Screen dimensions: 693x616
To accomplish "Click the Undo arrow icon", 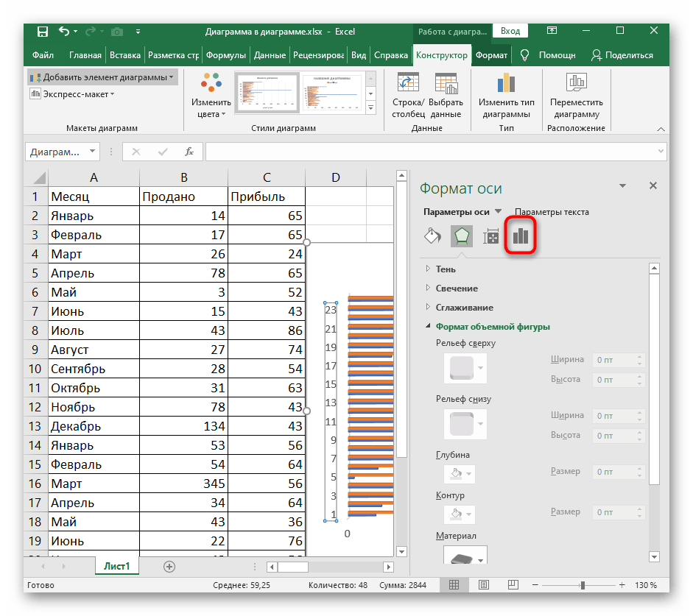I will point(64,31).
